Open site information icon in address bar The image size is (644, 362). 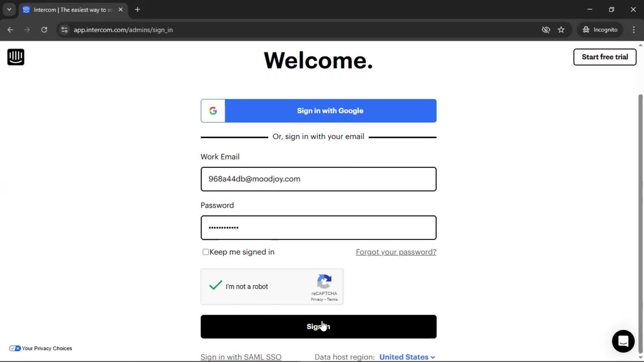(x=64, y=29)
